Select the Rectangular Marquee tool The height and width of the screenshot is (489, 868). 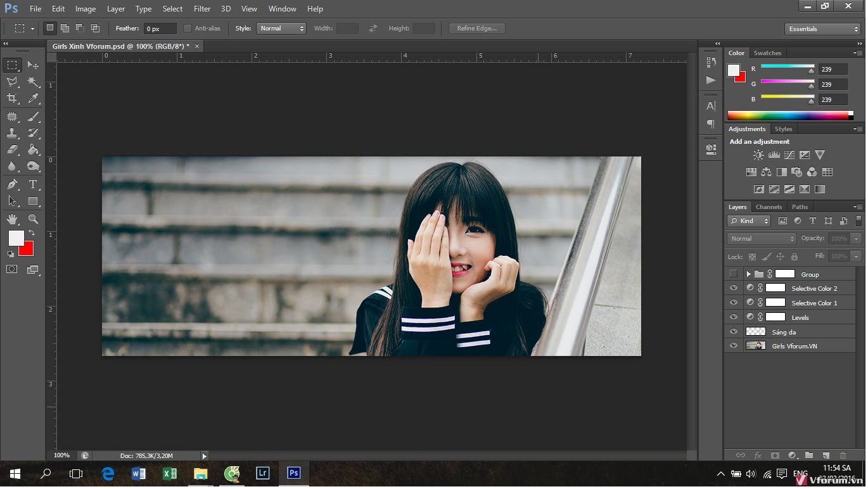(12, 65)
